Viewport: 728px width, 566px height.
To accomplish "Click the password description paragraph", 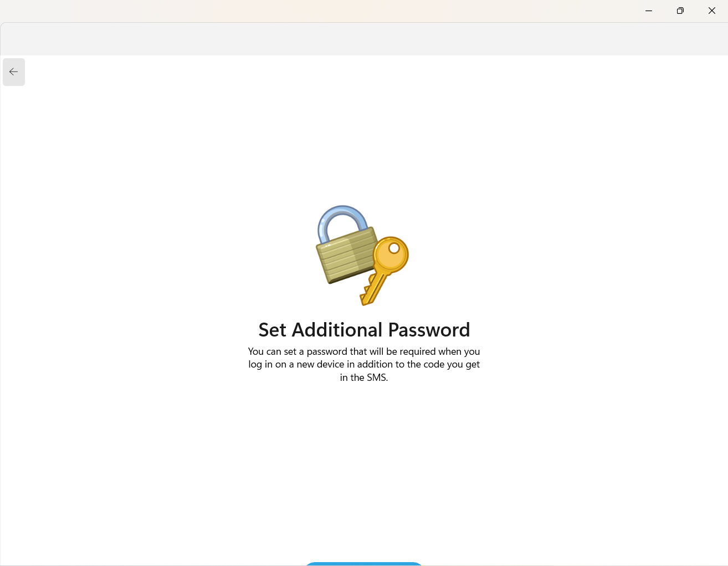I will click(x=364, y=364).
